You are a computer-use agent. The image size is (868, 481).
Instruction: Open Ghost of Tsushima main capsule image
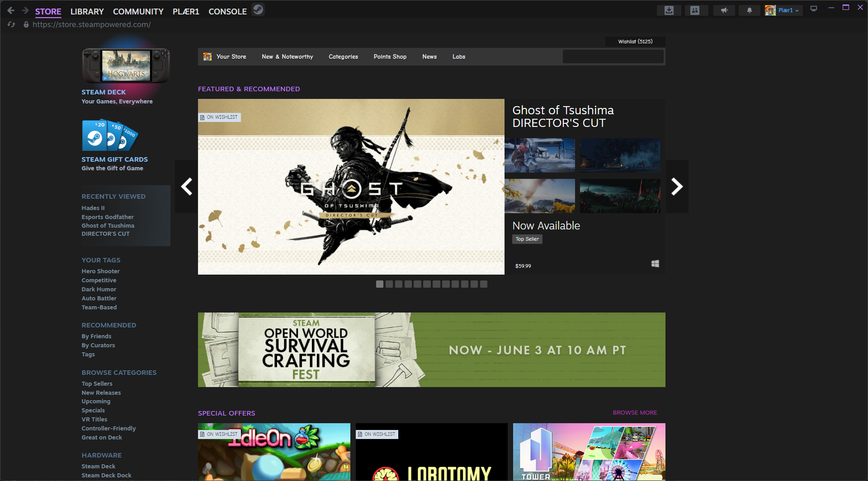click(351, 187)
